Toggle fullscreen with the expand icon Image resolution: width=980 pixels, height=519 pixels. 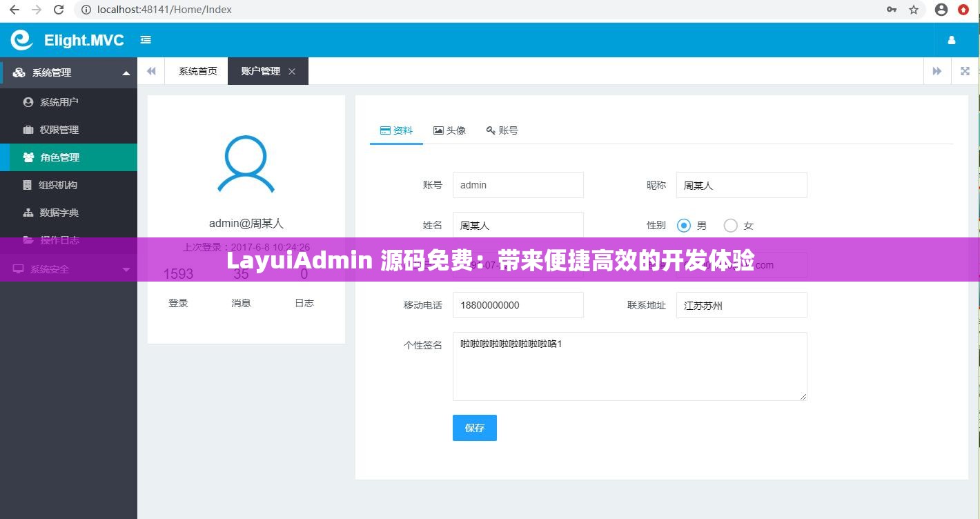coord(964,70)
